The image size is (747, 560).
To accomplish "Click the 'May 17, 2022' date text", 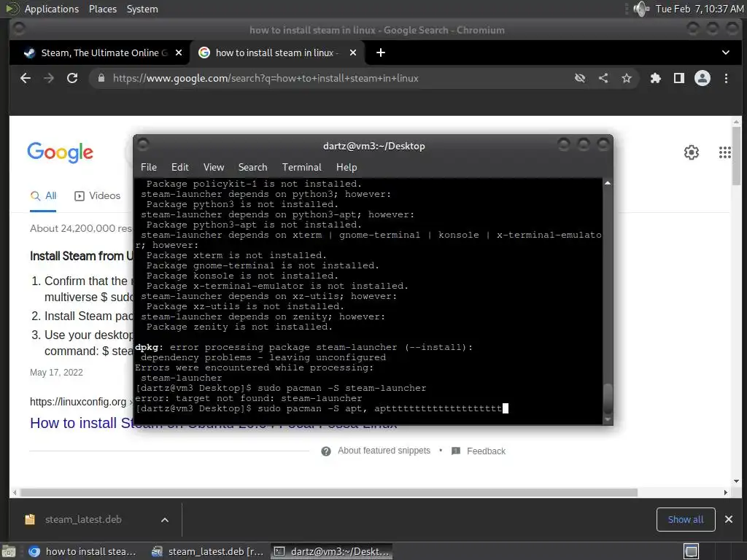I will 56,373.
